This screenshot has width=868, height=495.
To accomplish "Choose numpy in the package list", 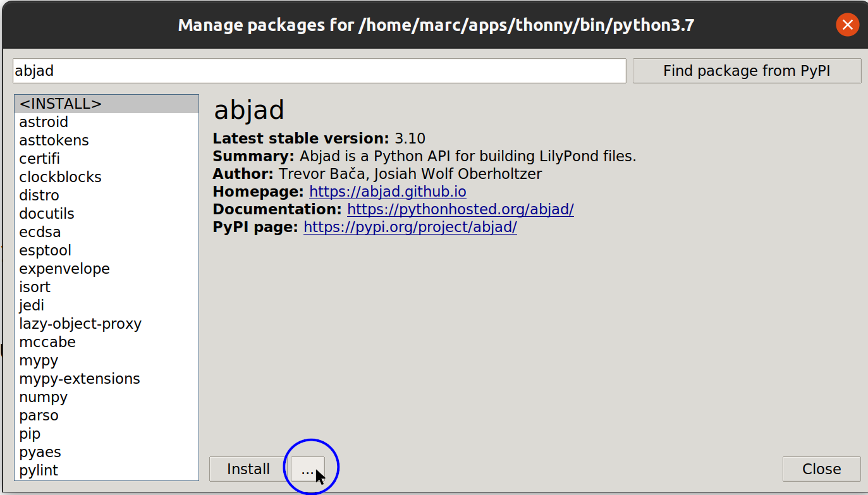I will (43, 397).
